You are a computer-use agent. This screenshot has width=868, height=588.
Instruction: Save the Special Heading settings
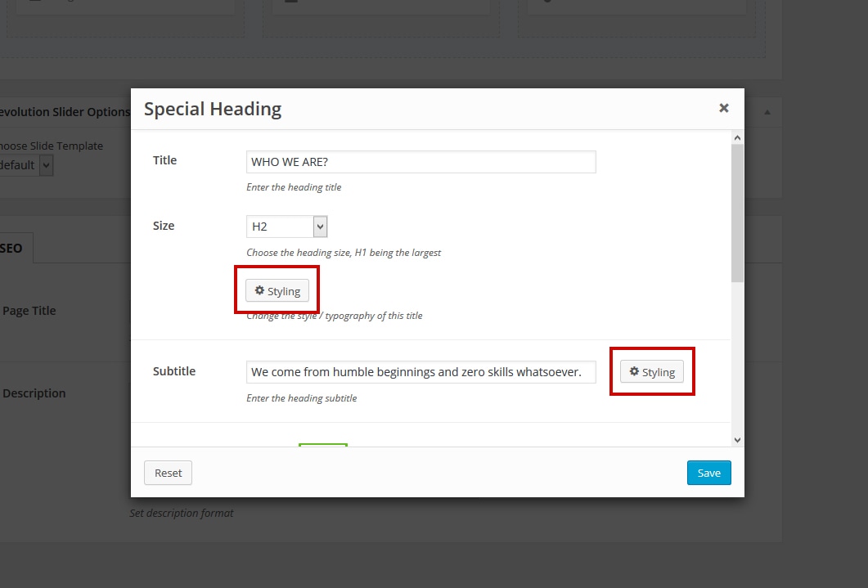(708, 473)
